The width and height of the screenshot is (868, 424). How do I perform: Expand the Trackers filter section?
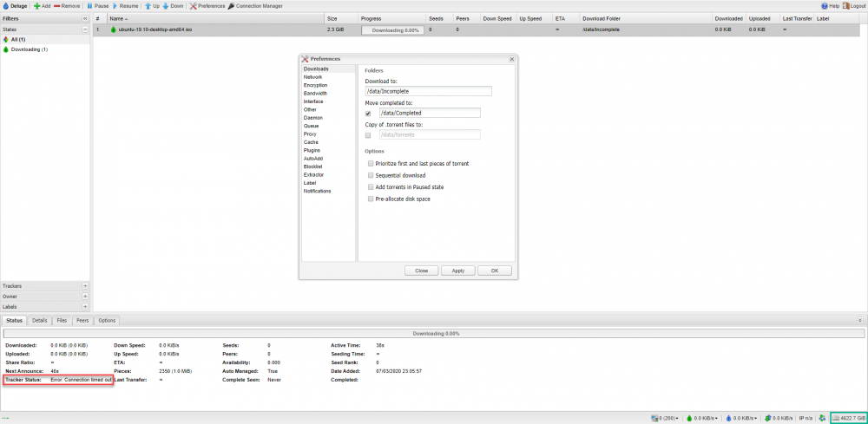[x=85, y=286]
